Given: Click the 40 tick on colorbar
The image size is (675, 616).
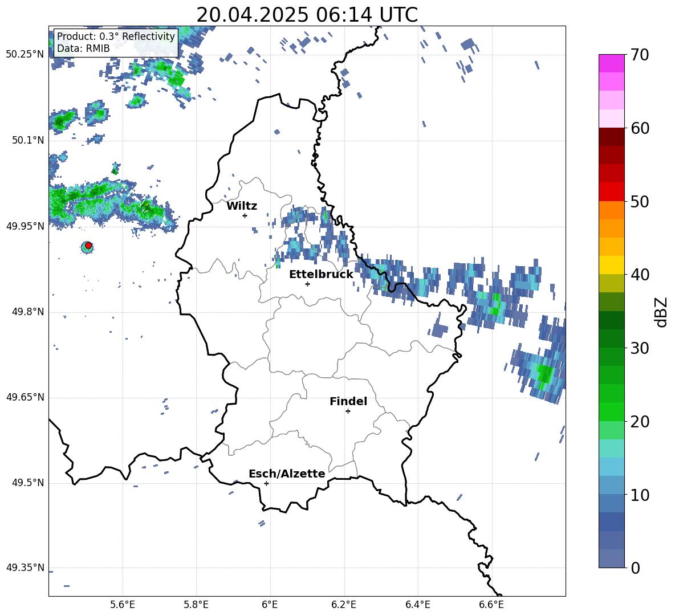Looking at the screenshot, I should pyautogui.click(x=640, y=275).
